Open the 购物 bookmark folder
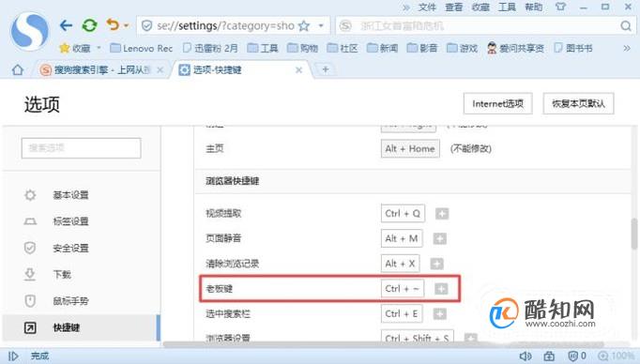The height and width of the screenshot is (364, 640). (x=302, y=48)
